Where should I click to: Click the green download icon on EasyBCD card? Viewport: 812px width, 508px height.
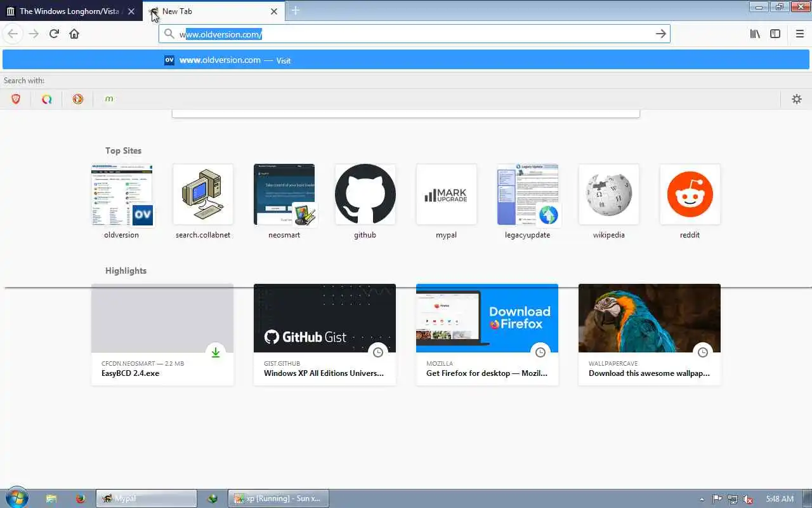216,352
